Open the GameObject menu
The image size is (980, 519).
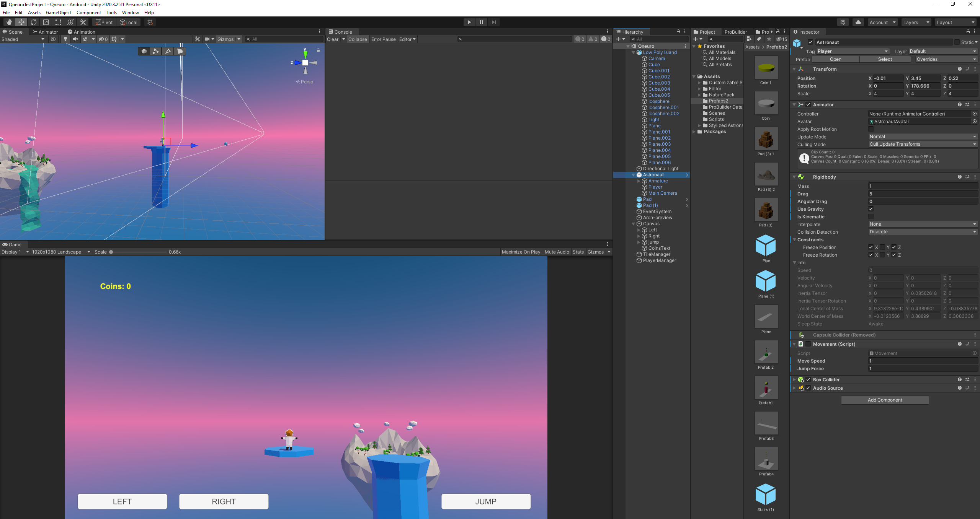pyautogui.click(x=58, y=13)
